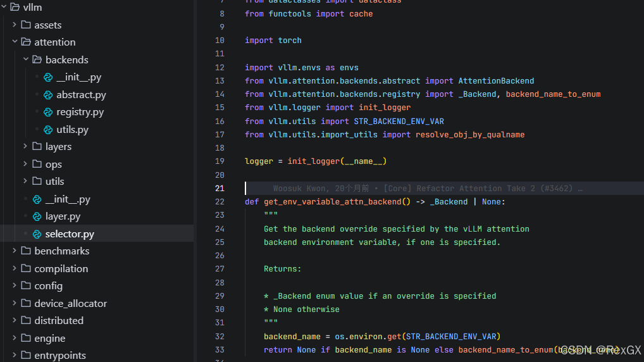This screenshot has height=362, width=644.
Task: Click the engine folder icon
Action: (26, 338)
